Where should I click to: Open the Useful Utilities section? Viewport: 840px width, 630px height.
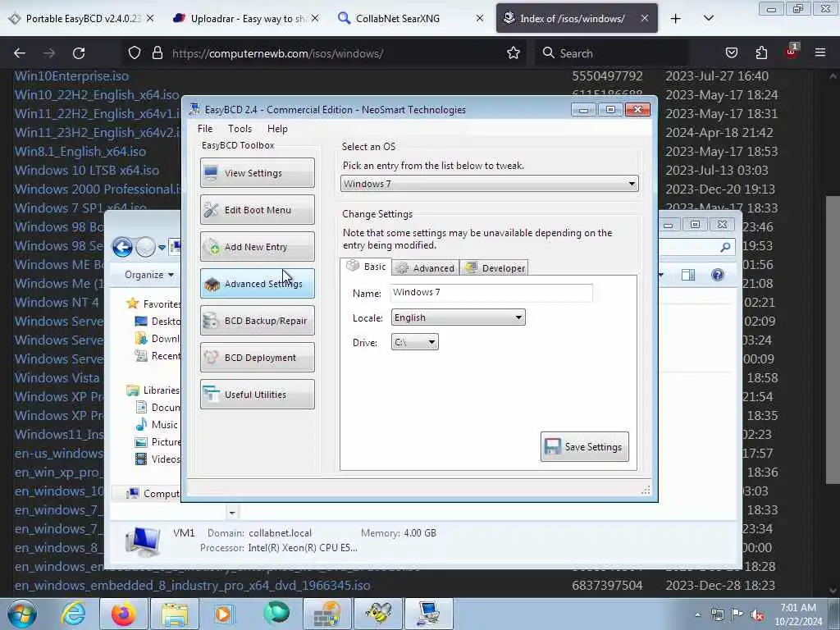[257, 395]
